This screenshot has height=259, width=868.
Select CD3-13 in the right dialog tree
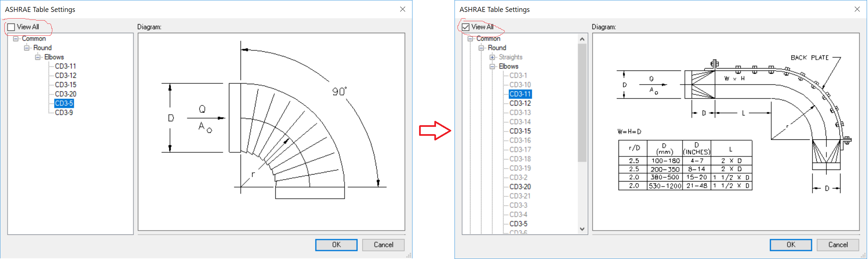tap(520, 113)
